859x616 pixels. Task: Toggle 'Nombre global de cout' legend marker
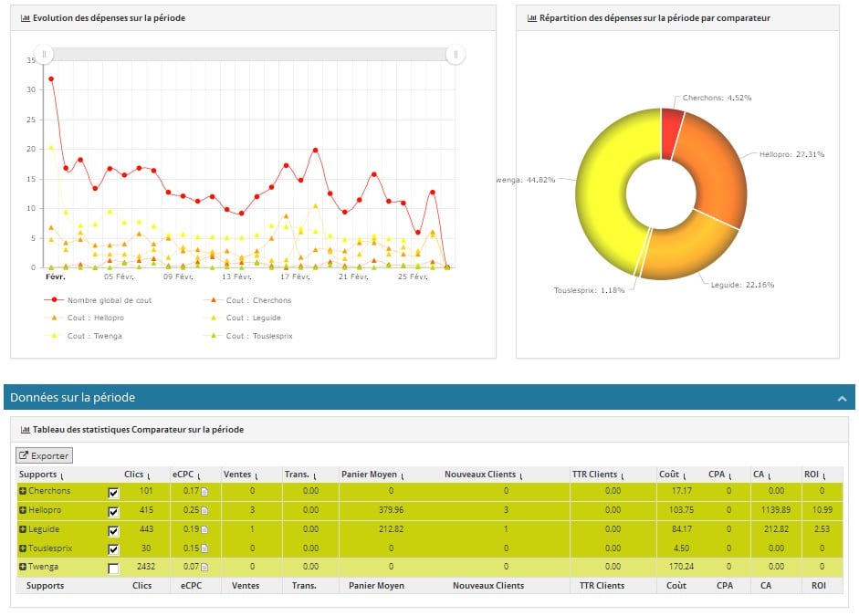(54, 299)
